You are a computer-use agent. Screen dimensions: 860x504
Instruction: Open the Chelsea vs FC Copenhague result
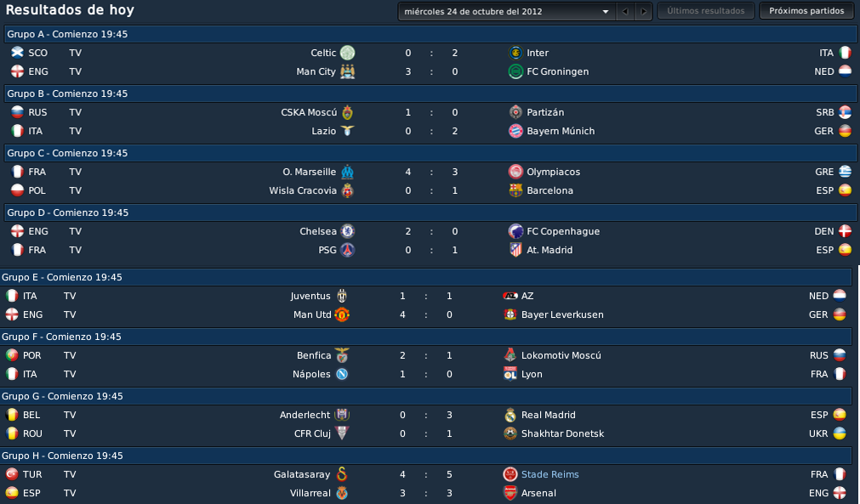[x=430, y=231]
